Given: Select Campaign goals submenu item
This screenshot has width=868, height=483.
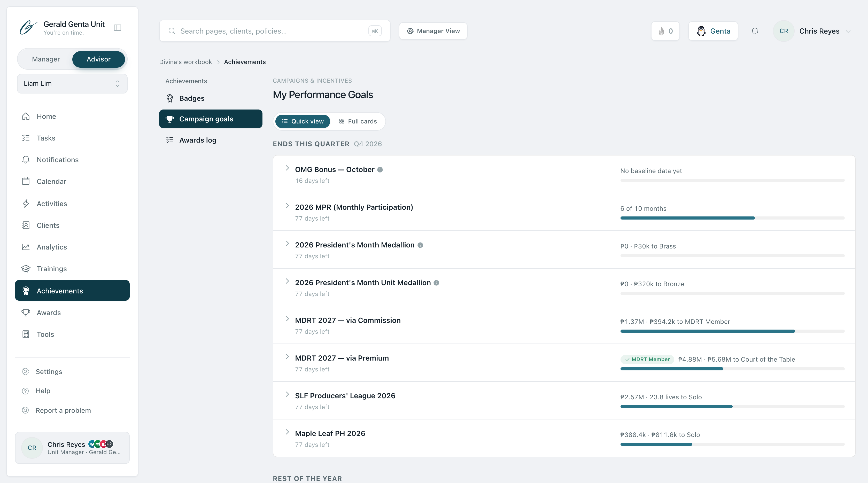Looking at the screenshot, I should [211, 119].
